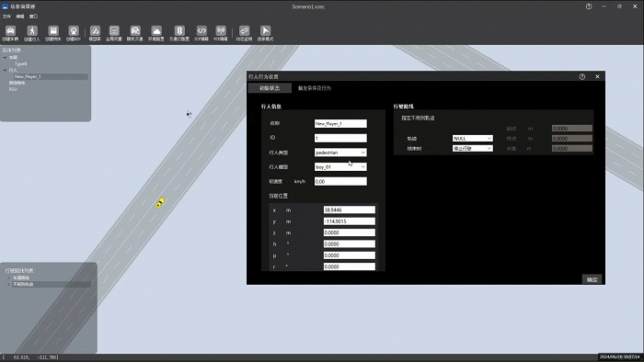Switch to trigger conditions and behavior tab
Viewport: 644px width, 362px height.
(315, 88)
